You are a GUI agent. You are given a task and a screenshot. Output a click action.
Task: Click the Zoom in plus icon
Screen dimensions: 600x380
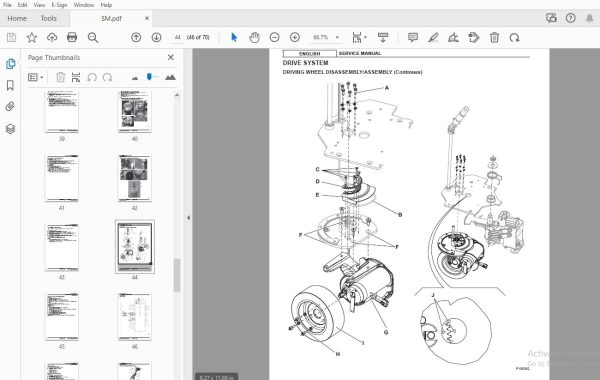point(295,38)
